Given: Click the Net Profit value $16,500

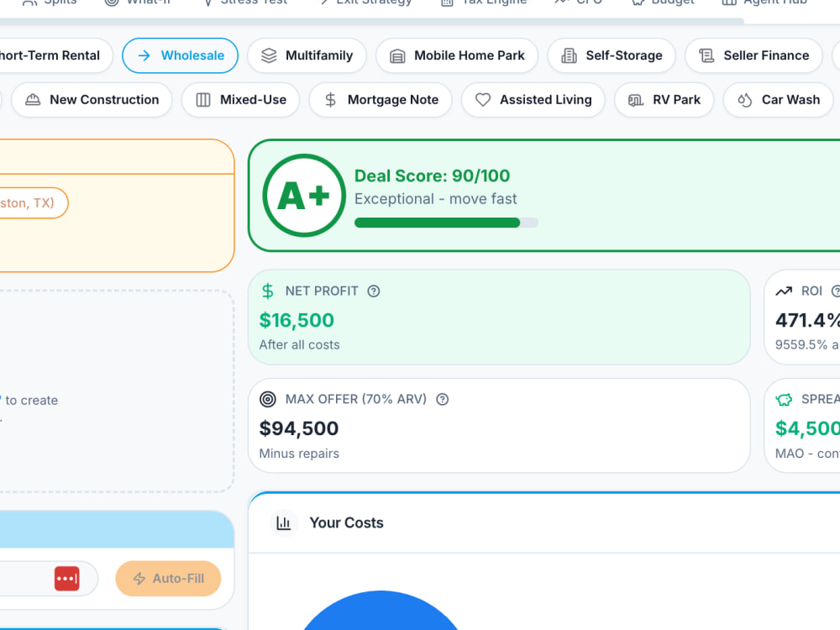Looking at the screenshot, I should point(297,320).
